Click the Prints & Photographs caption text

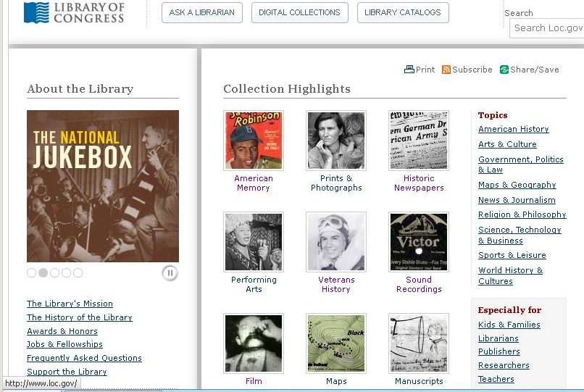336,183
